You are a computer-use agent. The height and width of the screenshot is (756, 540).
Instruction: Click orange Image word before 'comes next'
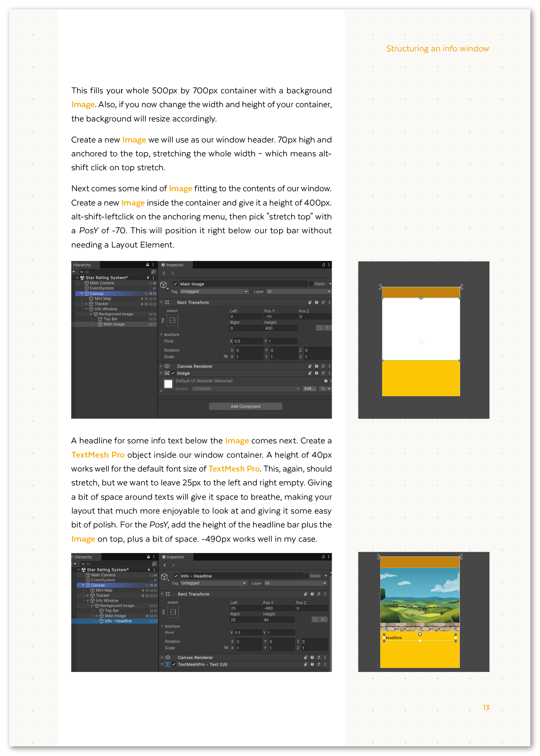[x=237, y=440]
